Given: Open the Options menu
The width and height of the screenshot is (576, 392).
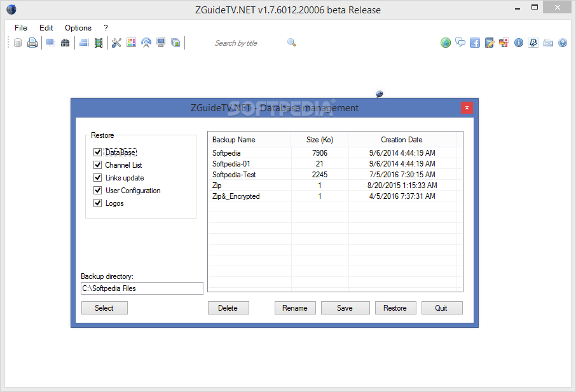Looking at the screenshot, I should [x=78, y=28].
